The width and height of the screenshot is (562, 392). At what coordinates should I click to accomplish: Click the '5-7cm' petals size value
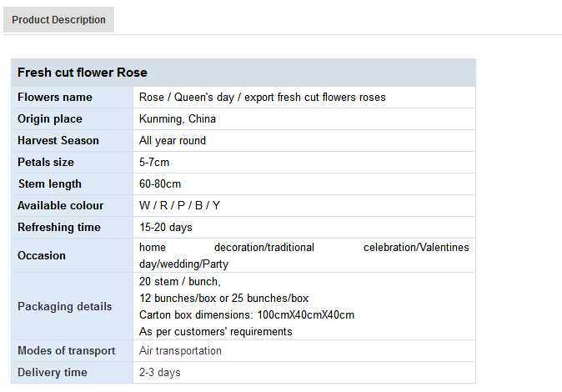pyautogui.click(x=154, y=163)
